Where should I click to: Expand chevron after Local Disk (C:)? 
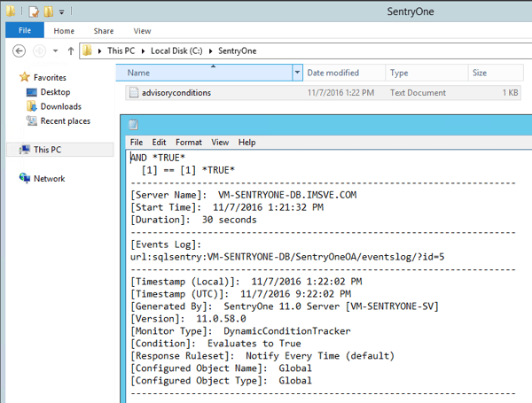pos(211,51)
